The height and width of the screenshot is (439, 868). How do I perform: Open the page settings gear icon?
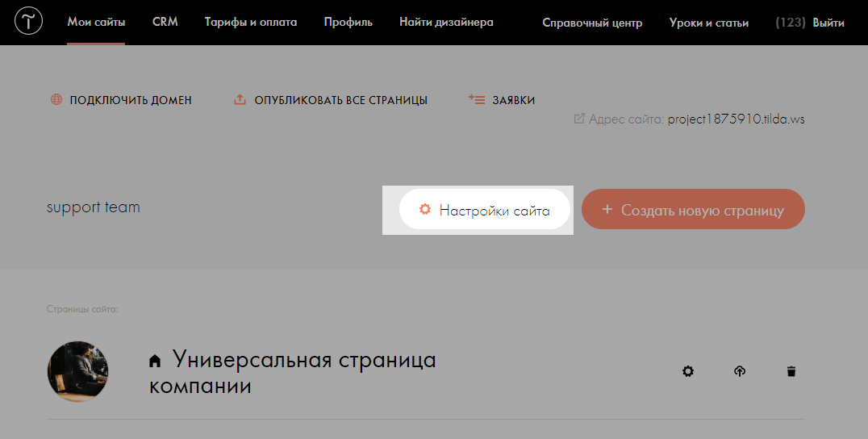pos(687,371)
